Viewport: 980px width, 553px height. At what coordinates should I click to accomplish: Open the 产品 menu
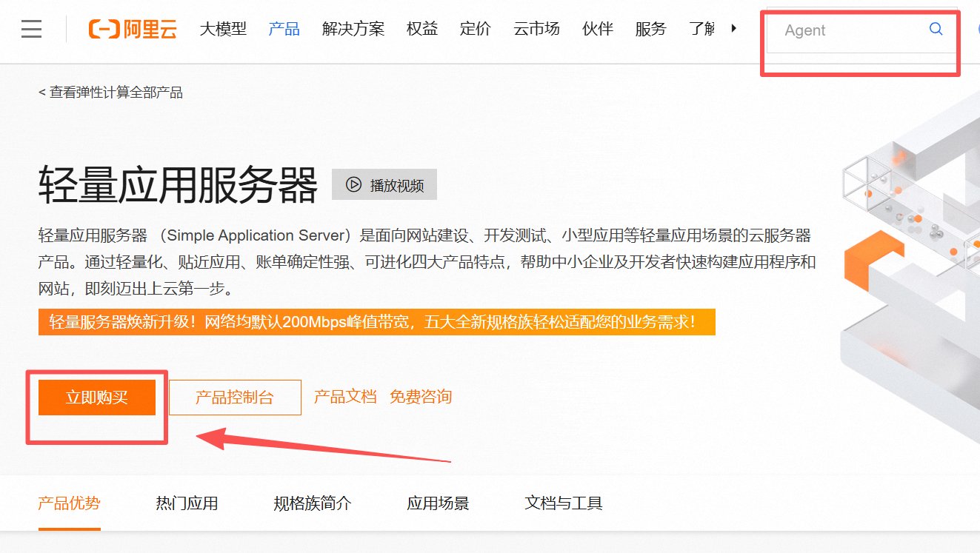[284, 29]
